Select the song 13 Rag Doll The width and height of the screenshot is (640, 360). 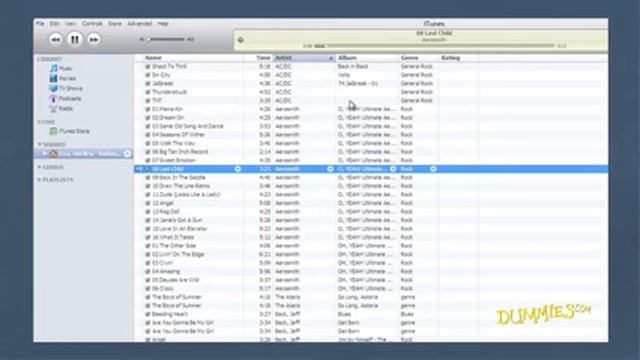(166, 211)
